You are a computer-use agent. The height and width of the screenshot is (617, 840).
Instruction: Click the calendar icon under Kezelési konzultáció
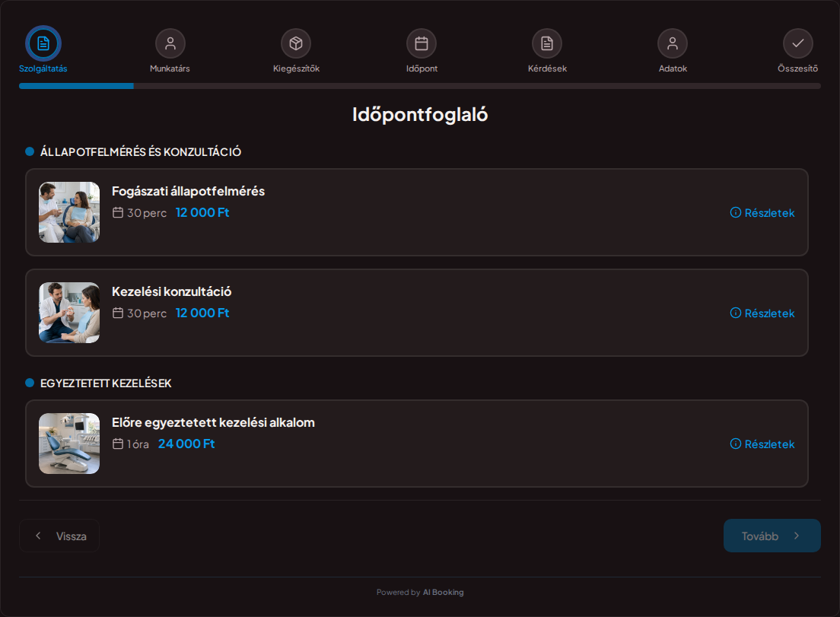point(118,313)
